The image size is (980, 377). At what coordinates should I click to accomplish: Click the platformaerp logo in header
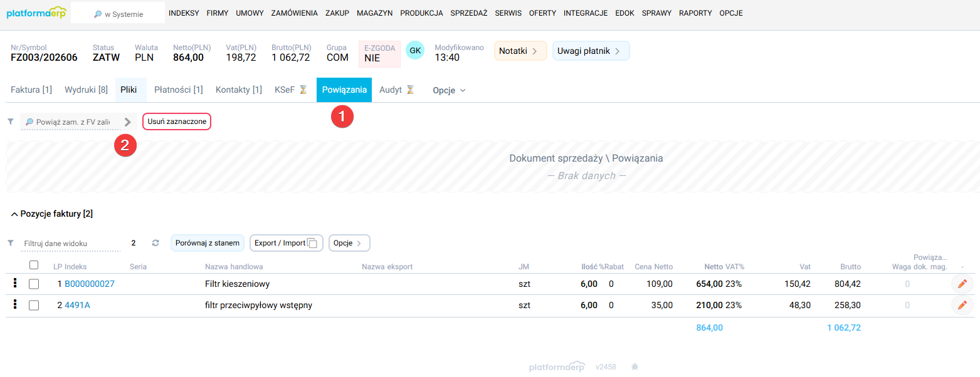click(x=35, y=13)
